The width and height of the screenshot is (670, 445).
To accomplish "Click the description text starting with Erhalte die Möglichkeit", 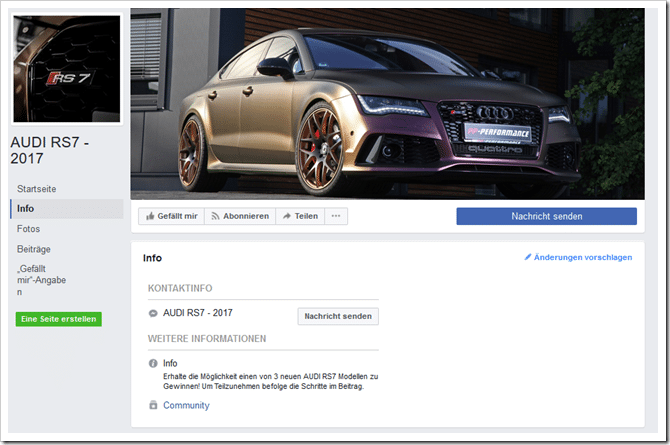I will [x=270, y=381].
